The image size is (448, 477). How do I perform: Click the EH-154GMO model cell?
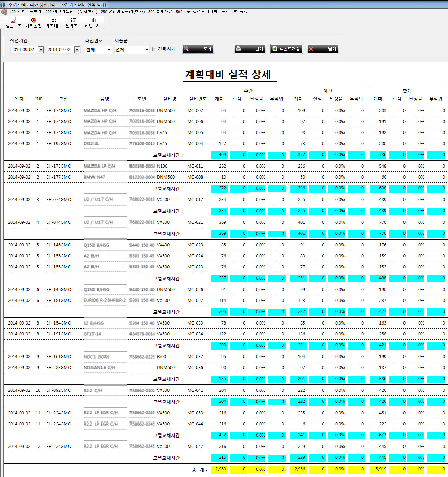[59, 323]
